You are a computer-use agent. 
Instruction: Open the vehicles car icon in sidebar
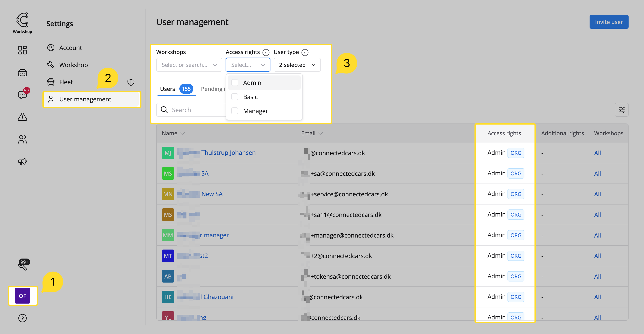click(22, 72)
